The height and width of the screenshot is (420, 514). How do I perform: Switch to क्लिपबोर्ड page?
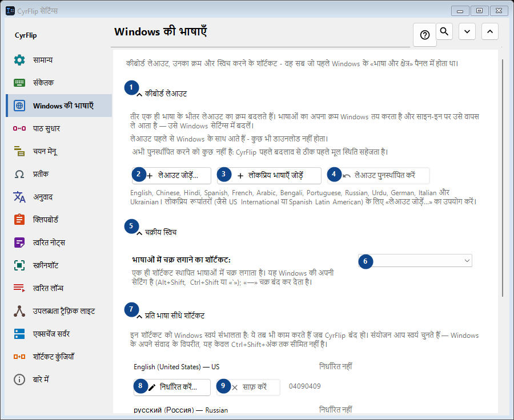pyautogui.click(x=59, y=220)
